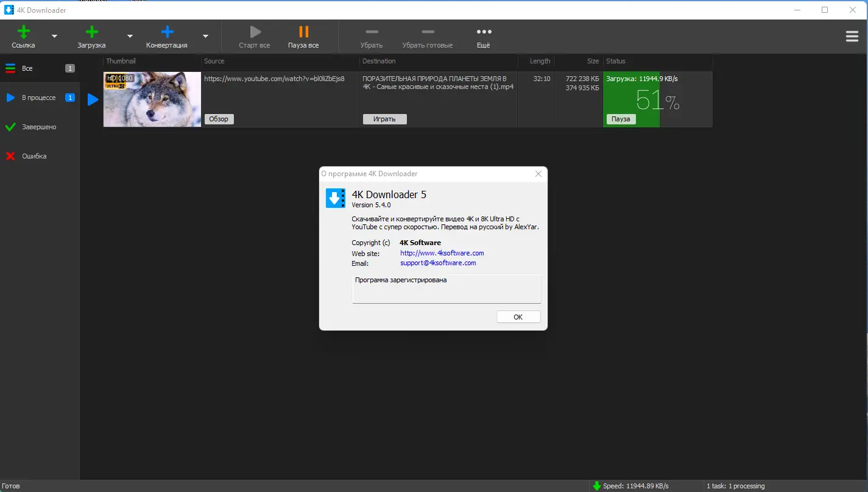Viewport: 868px width, 492px height.
Task: Click the 1 task: 1 processing status
Action: 735,486
